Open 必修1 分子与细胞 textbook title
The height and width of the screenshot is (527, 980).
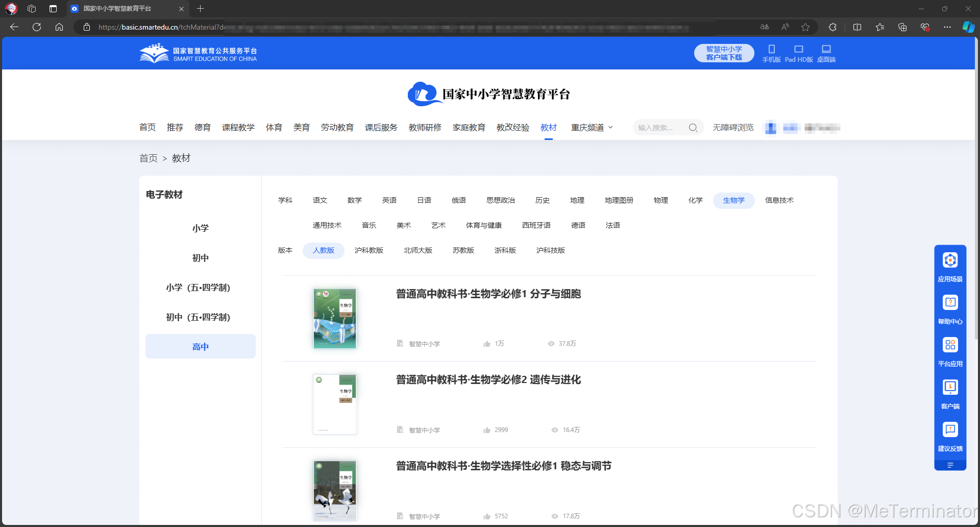[488, 294]
